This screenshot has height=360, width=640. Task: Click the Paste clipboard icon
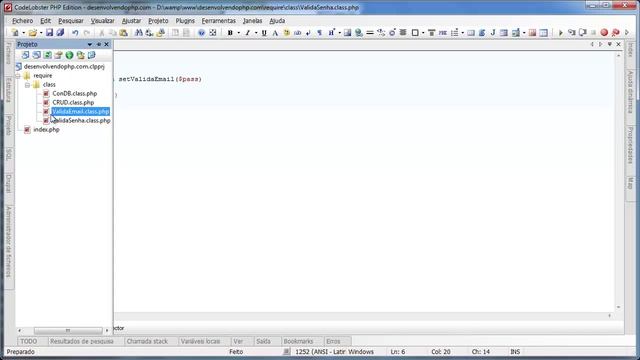click(x=124, y=33)
